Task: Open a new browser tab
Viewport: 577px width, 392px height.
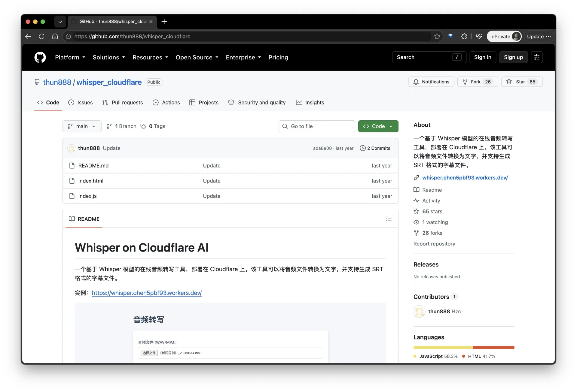Action: click(x=164, y=22)
